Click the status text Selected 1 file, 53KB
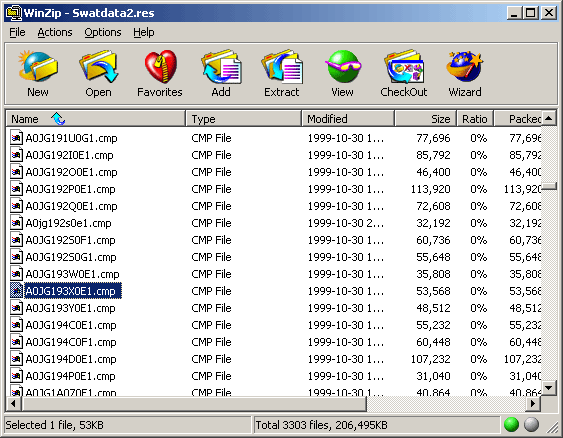This screenshot has width=563, height=438. click(x=54, y=425)
